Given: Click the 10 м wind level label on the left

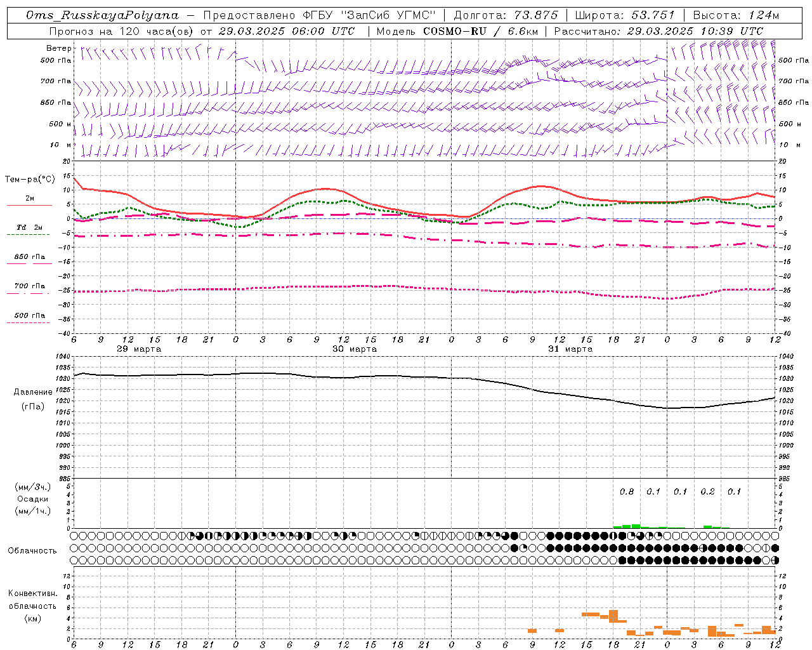Looking at the screenshot, I should click(62, 145).
